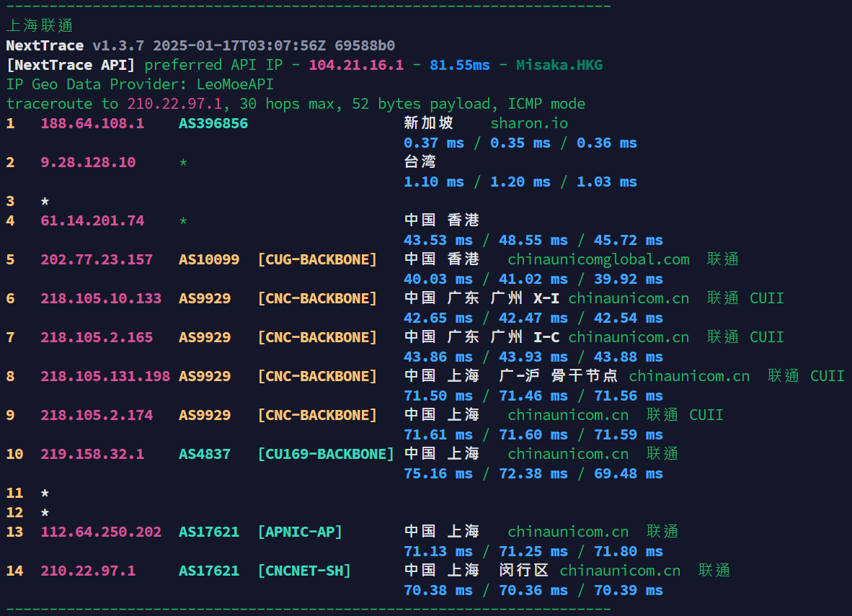Click the 闵行区 district text
The width and height of the screenshot is (852, 616).
click(524, 571)
